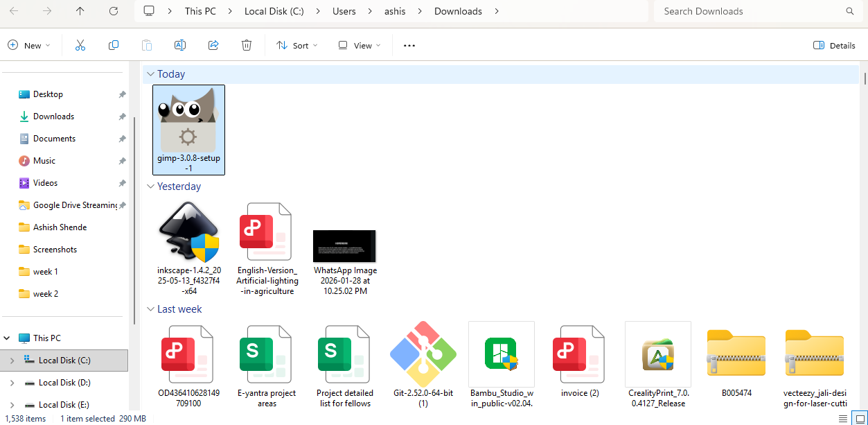The width and height of the screenshot is (868, 425).
Task: Click chevron after Downloads in address bar
Action: click(497, 11)
